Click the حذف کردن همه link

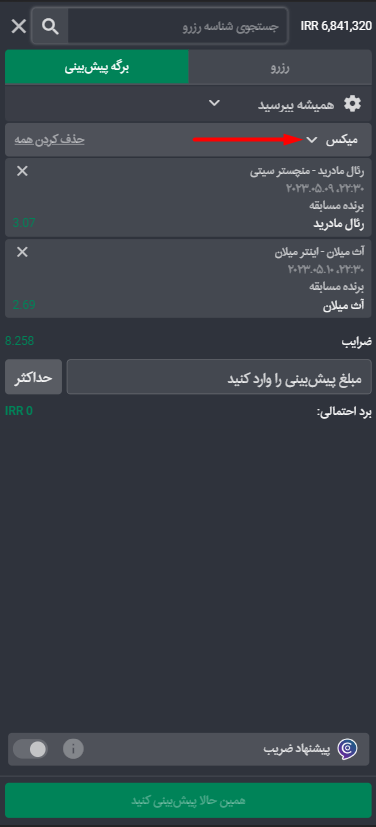50,140
